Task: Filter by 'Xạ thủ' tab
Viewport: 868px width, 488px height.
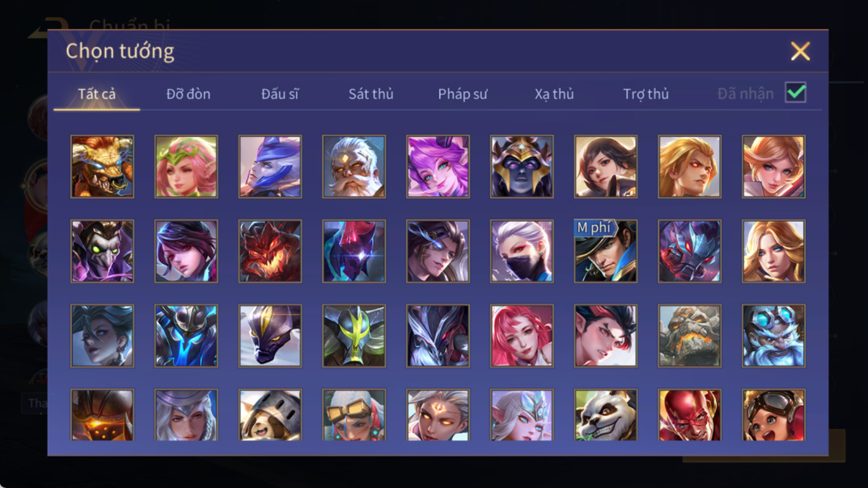Action: (x=554, y=94)
